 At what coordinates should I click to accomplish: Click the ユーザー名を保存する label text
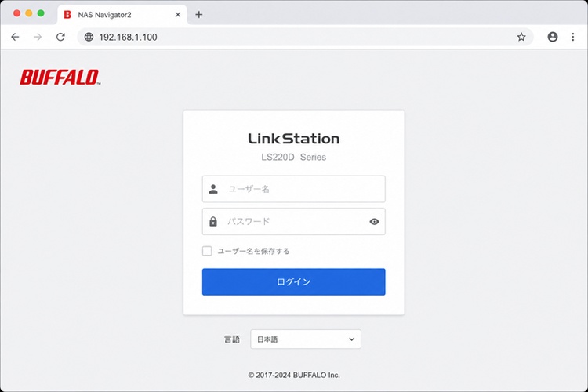coord(253,251)
